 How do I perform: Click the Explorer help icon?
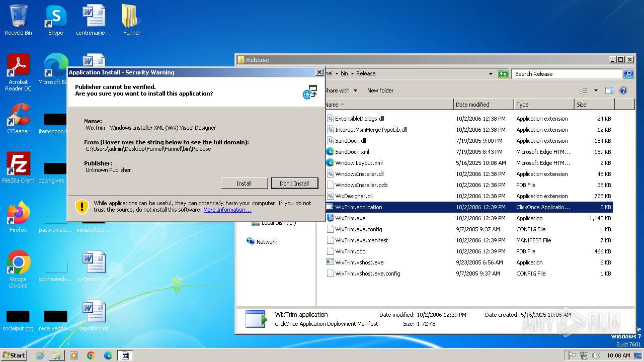coord(623,90)
